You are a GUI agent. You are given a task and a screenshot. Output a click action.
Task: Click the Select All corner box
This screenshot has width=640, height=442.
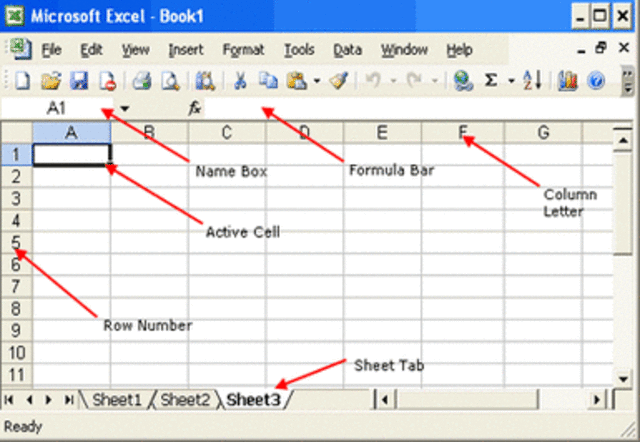(17, 133)
